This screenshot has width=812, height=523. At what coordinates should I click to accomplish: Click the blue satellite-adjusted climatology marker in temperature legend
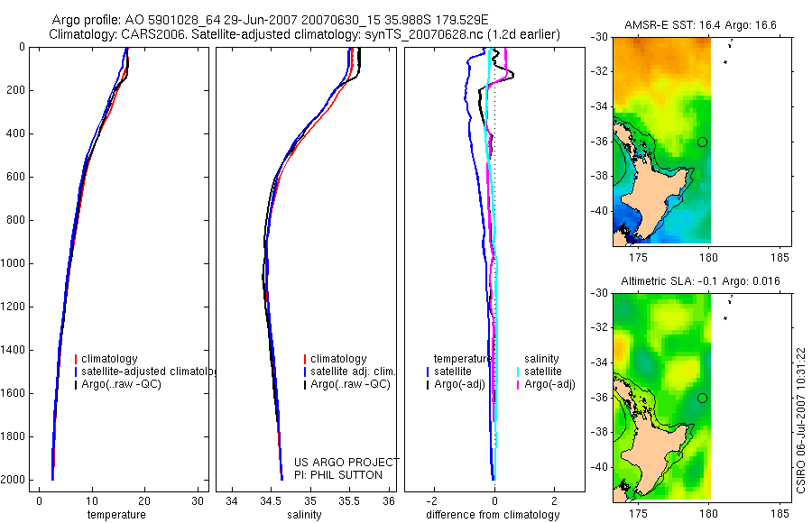[x=76, y=372]
